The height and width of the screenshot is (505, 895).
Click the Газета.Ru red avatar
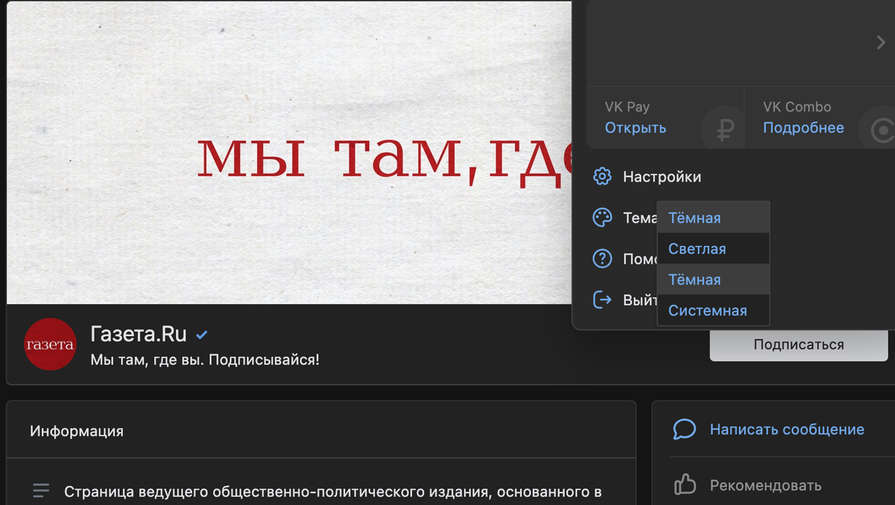coord(50,344)
